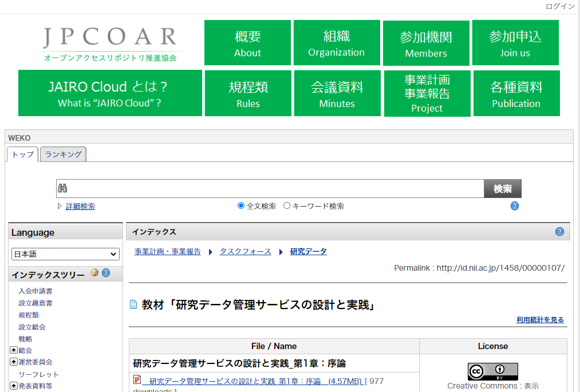Expand the 運営委員会 tree node
The width and height of the screenshot is (580, 392).
click(x=13, y=362)
